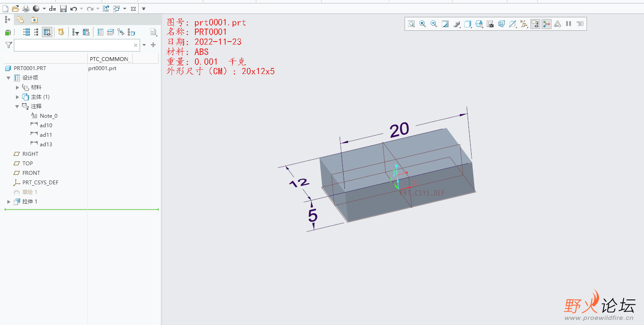Select PRT_CSYS_DEF coordinate system
This screenshot has width=644, height=325.
[40, 183]
